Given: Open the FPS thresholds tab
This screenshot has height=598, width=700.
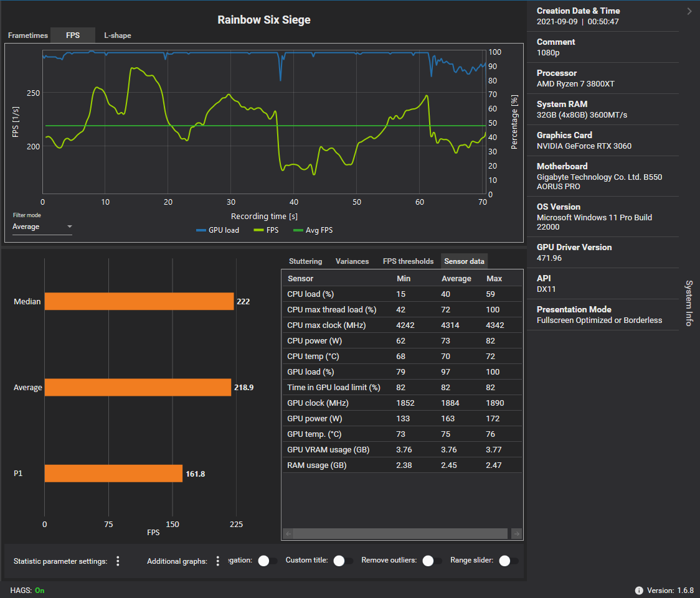Looking at the screenshot, I should point(408,261).
